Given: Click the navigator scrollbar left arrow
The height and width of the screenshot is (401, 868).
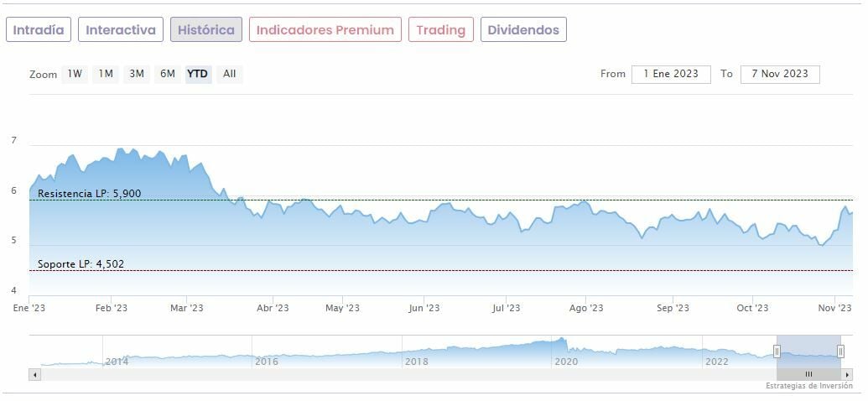Looking at the screenshot, I should click(x=34, y=374).
